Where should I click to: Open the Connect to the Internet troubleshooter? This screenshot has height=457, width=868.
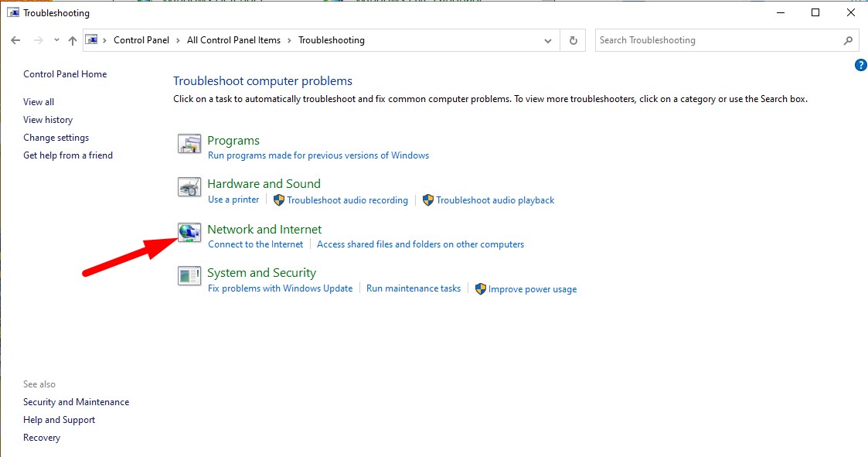(255, 244)
